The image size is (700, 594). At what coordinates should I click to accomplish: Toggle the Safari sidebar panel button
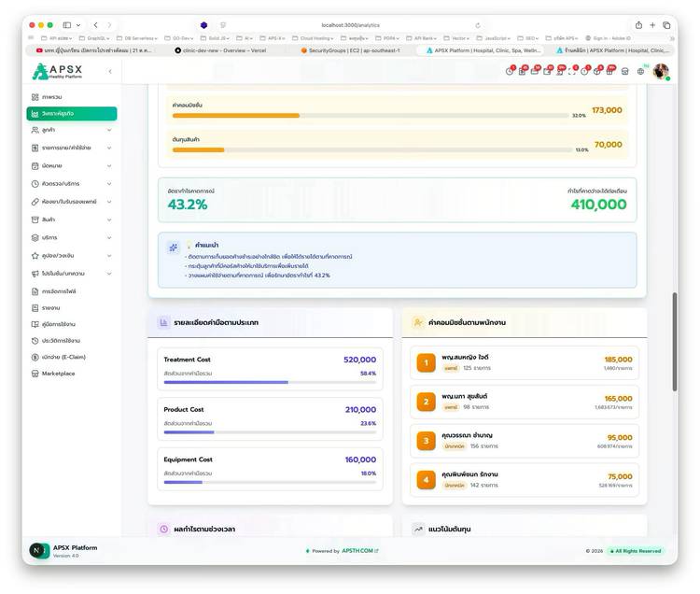(65, 25)
